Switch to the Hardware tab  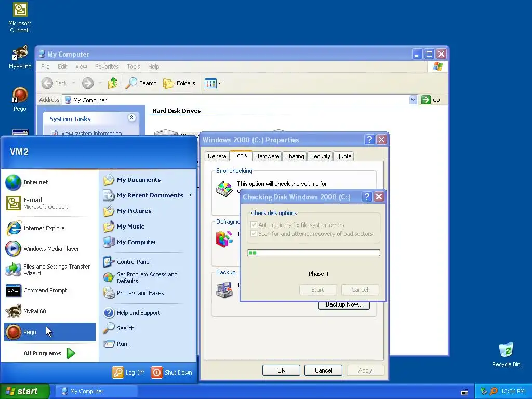click(x=267, y=156)
